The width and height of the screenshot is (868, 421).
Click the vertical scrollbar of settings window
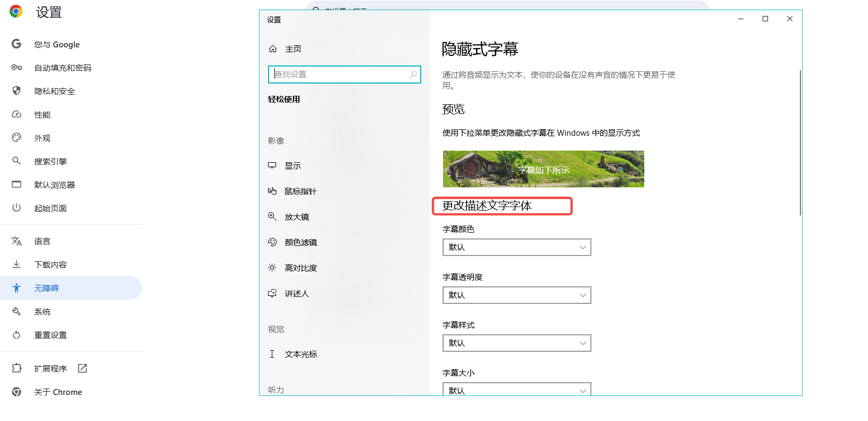(800, 143)
